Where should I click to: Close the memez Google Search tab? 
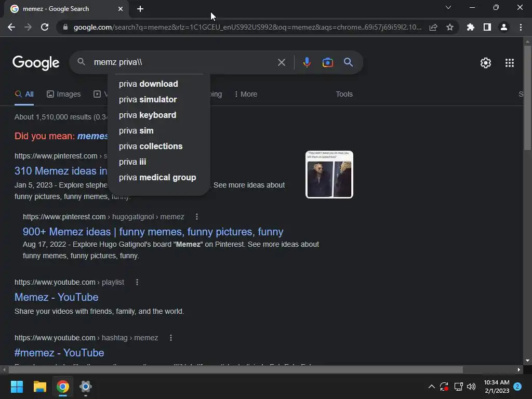click(121, 9)
